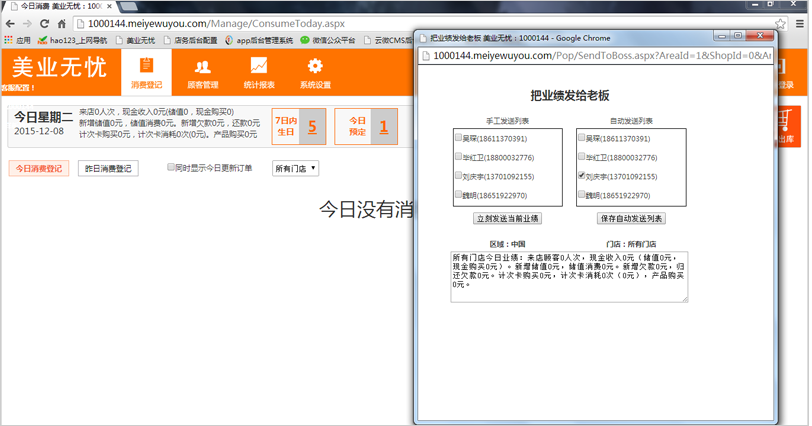Check 18651922970 in 手工发送列表
812x426 pixels.
click(458, 194)
